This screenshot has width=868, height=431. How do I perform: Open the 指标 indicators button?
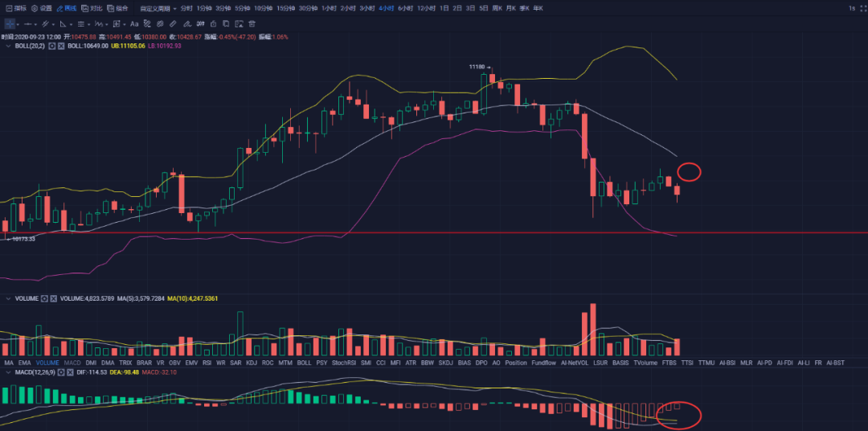pyautogui.click(x=16, y=8)
